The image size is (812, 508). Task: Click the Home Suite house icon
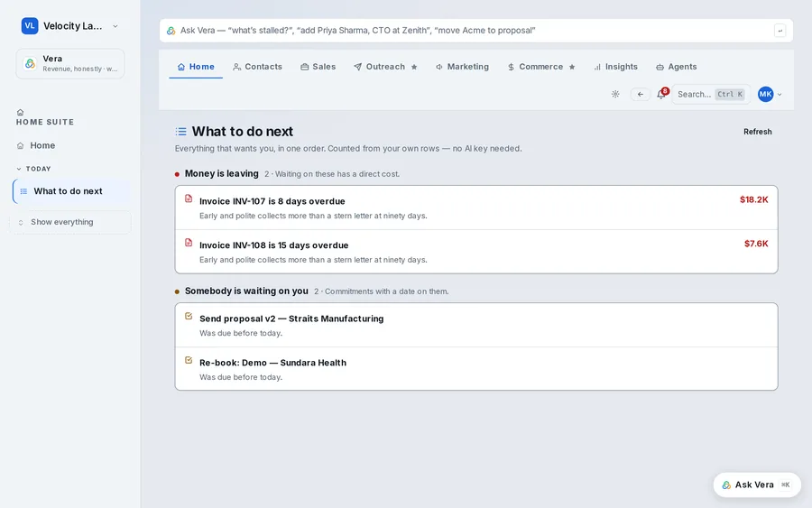coord(20,113)
